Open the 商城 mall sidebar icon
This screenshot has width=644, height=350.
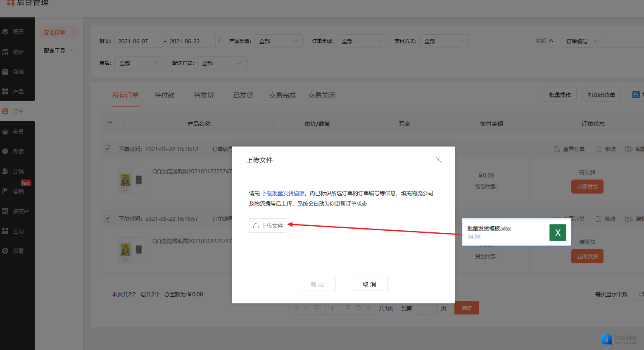5,72
